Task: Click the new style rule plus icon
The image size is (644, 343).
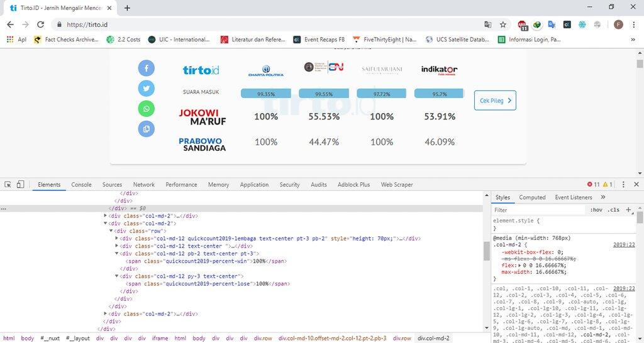Action: (628, 210)
